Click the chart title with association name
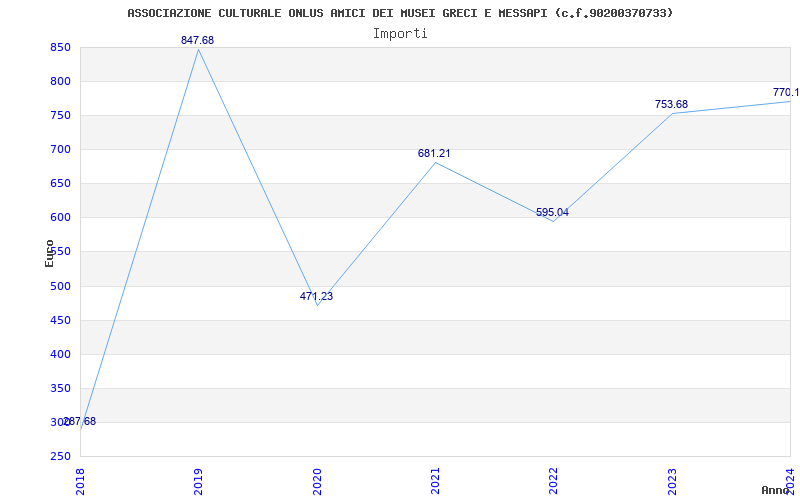 400,13
